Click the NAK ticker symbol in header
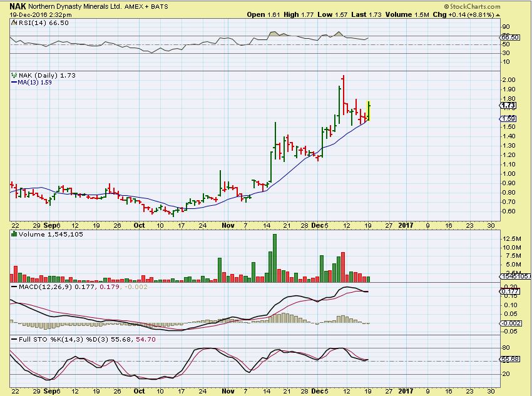 pos(18,6)
